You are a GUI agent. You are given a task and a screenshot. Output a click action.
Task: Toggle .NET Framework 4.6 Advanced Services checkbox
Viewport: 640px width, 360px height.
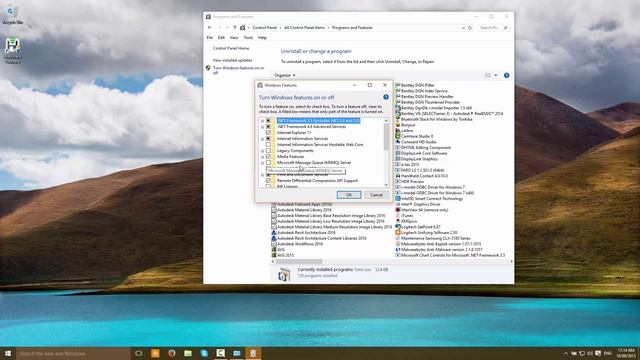pyautogui.click(x=268, y=127)
